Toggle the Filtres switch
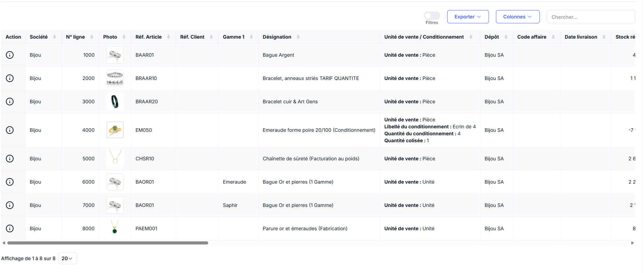Viewport: 644px width, 273px height. [x=432, y=16]
